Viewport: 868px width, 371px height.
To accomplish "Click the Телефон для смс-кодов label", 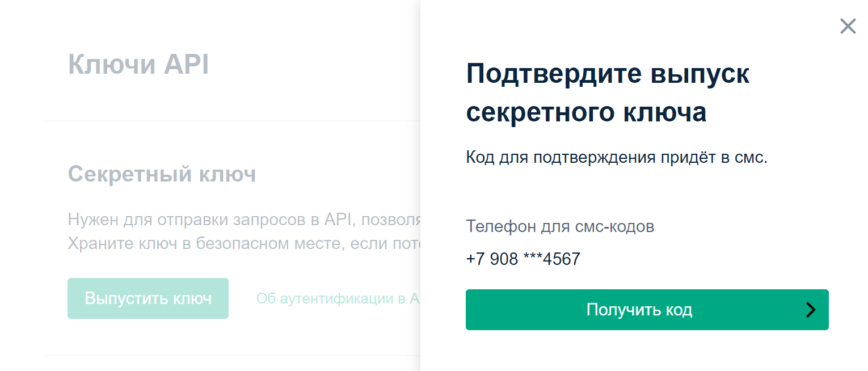I will coord(560,226).
